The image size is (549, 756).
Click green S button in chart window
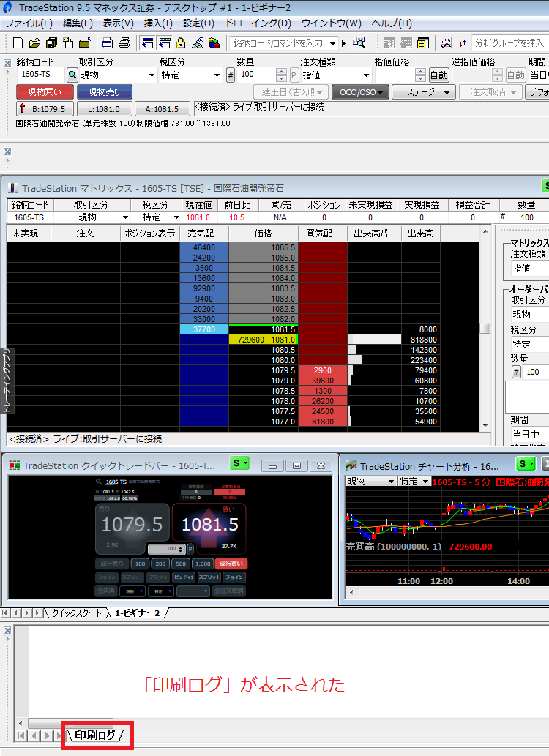pyautogui.click(x=524, y=464)
